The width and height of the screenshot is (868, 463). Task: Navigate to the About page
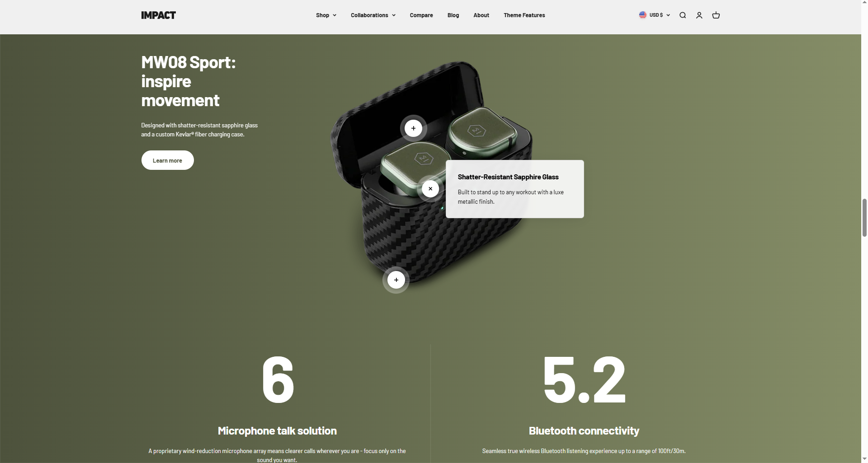481,15
